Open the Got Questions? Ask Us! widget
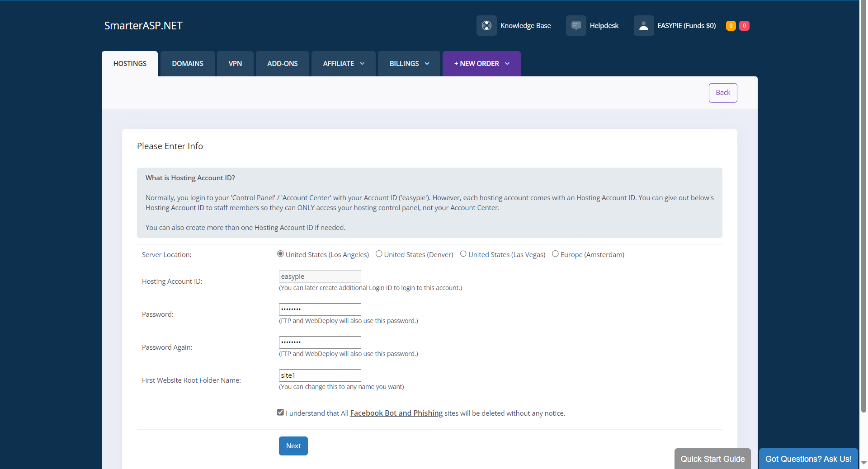The height and width of the screenshot is (469, 868). [808, 459]
